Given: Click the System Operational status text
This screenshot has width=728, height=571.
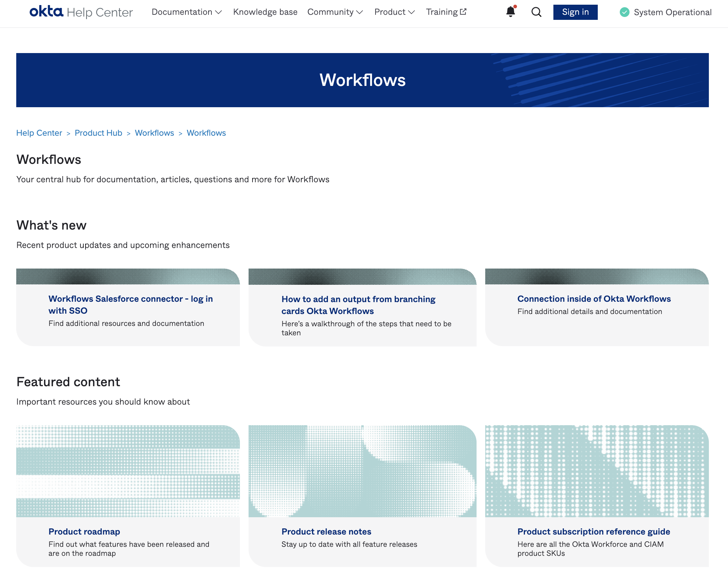Looking at the screenshot, I should [x=672, y=12].
